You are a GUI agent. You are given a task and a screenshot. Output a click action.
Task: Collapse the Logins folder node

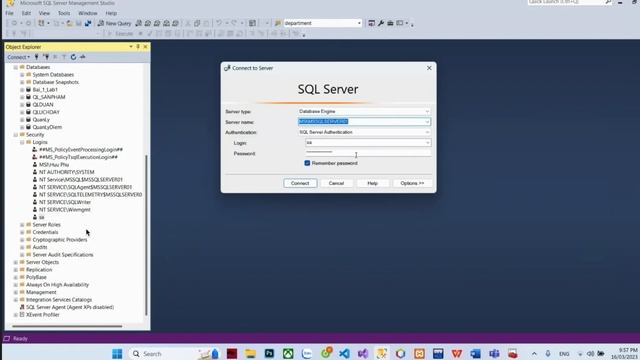(x=22, y=142)
